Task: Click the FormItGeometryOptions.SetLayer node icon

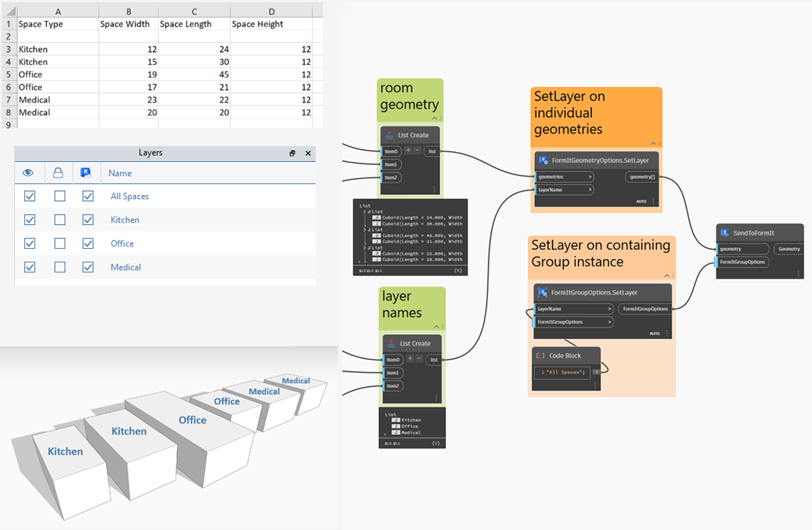Action: pyautogui.click(x=543, y=160)
